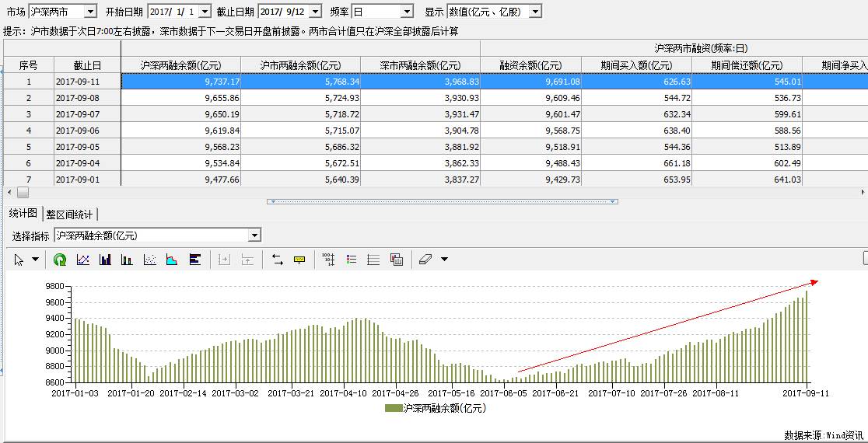This screenshot has width=868, height=443.
Task: Click the 5,768.34 cell
Action: coord(300,82)
